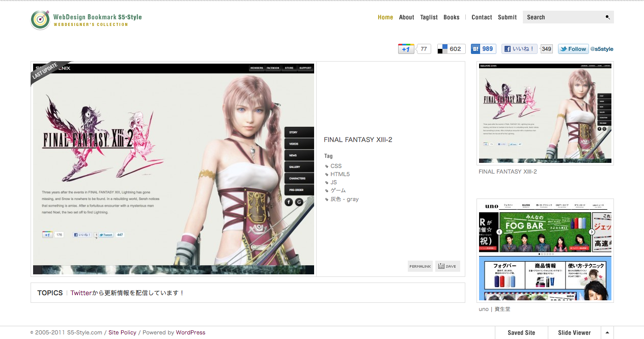Open the Taglist menu item

point(429,17)
